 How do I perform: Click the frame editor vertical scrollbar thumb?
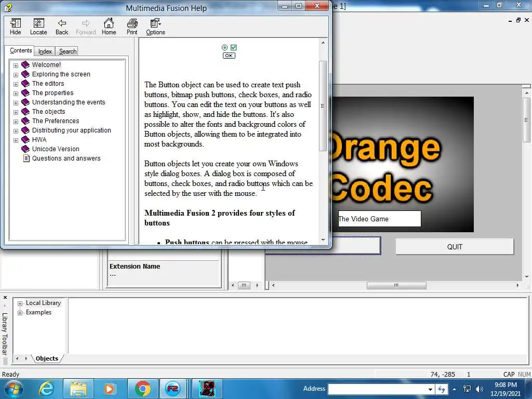[526, 120]
